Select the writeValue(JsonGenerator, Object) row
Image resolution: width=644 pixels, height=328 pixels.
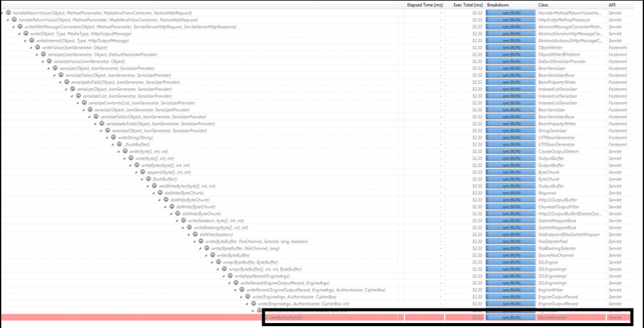pos(316,48)
